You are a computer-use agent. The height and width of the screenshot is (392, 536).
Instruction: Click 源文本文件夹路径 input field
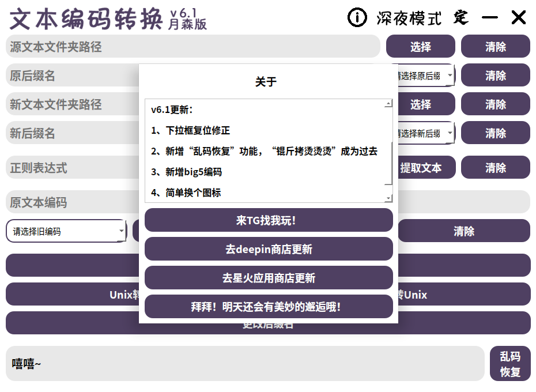point(193,46)
